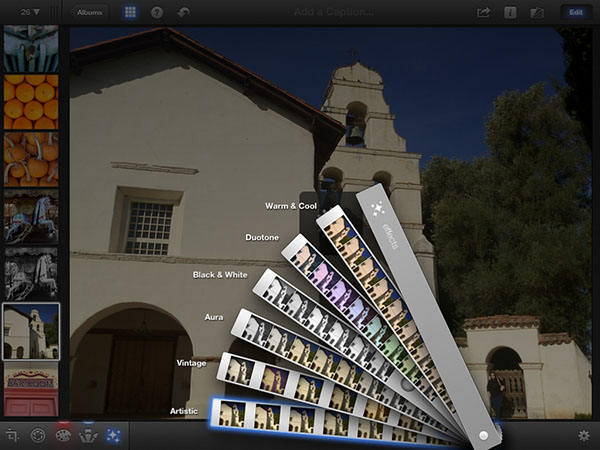This screenshot has height=450, width=600.
Task: Select the color palette tool
Action: pyautogui.click(x=63, y=435)
